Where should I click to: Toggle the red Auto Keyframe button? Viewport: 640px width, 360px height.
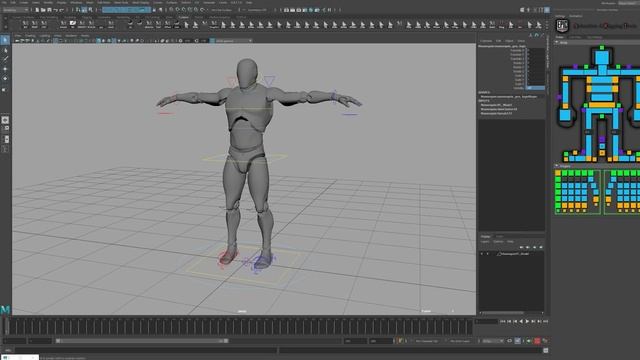pyautogui.click(x=537, y=340)
